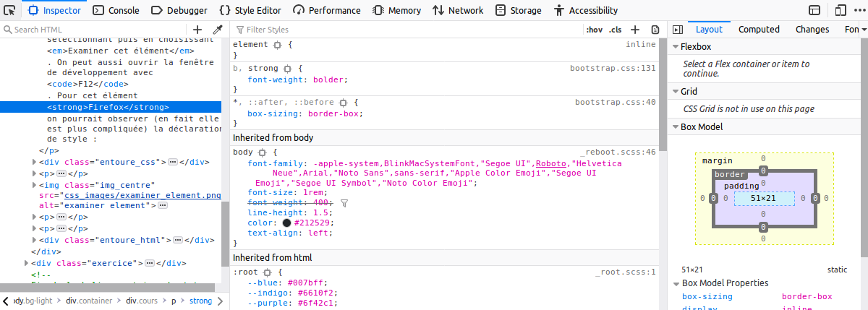This screenshot has height=310, width=868.
Task: Highlight elements matching *, ::after, ::before selector
Action: pos(343,103)
